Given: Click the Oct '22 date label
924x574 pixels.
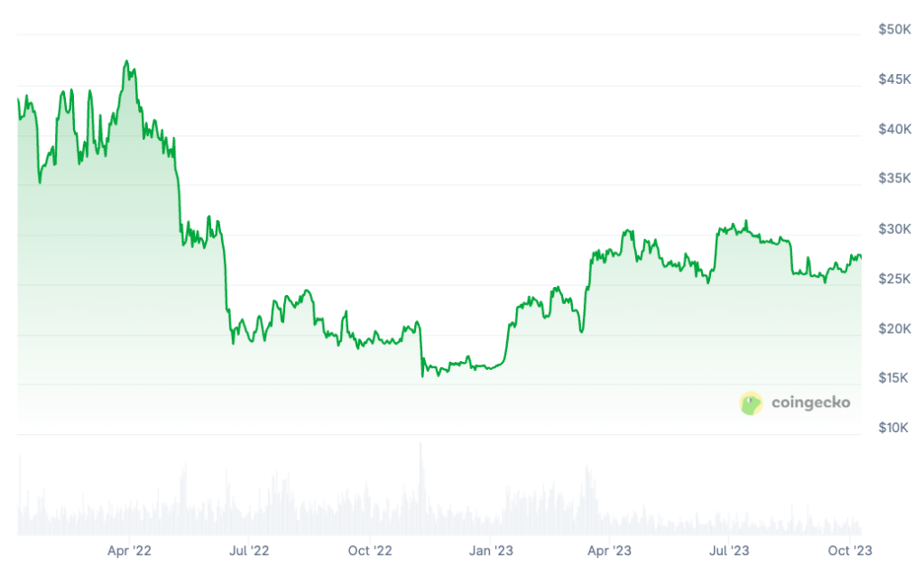Looking at the screenshot, I should pyautogui.click(x=369, y=550).
